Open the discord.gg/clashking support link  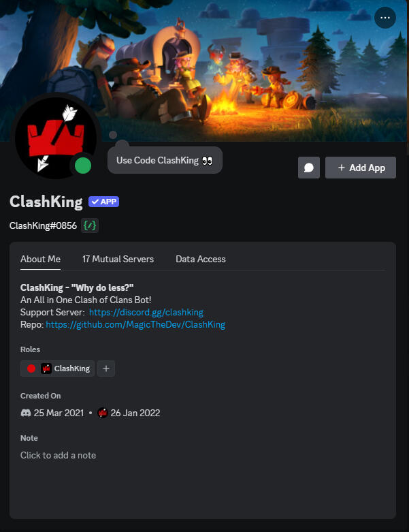tap(146, 312)
